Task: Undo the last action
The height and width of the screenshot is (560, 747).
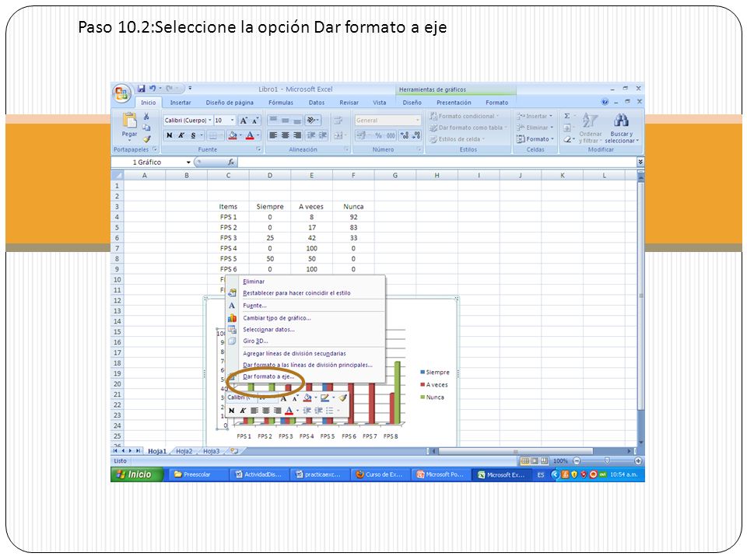Action: [153, 89]
